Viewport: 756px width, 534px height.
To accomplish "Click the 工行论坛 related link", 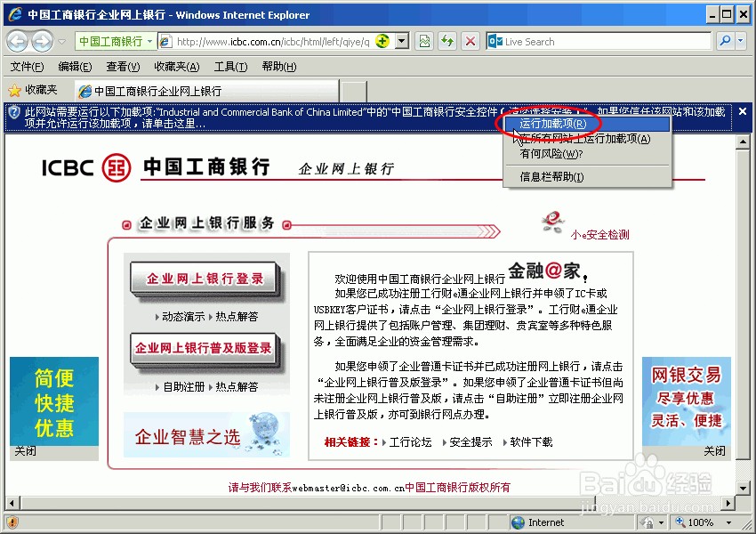I will pos(410,441).
